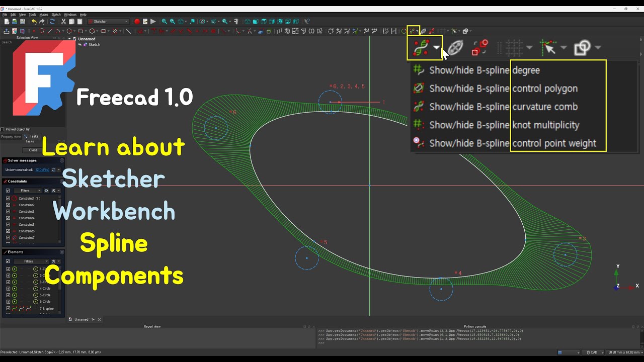
Task: Fit all content in the view
Action: tap(165, 22)
